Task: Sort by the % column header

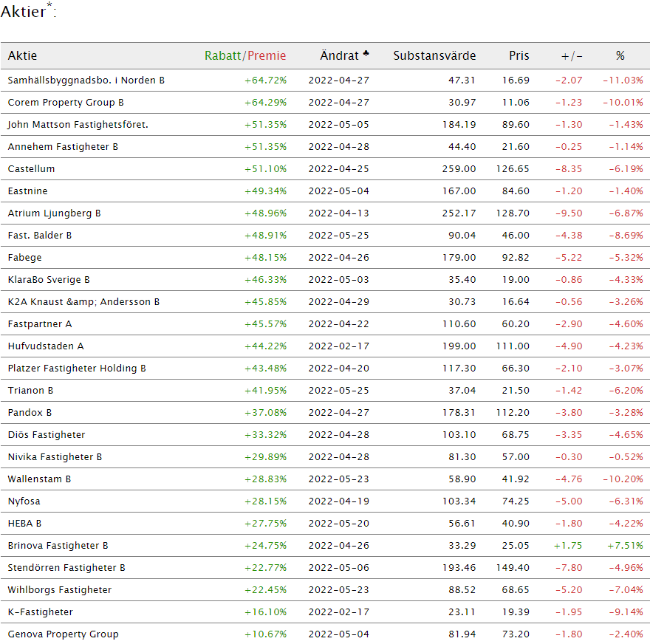Action: tap(620, 55)
